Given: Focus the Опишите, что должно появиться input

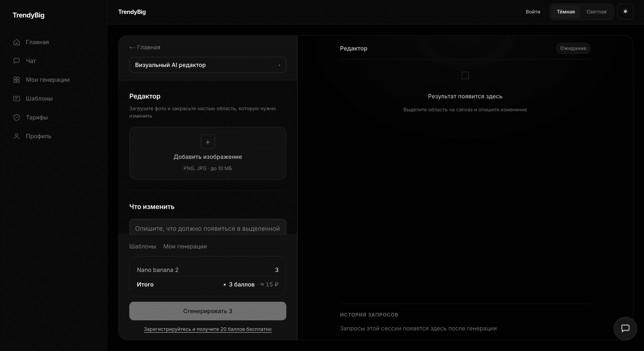Looking at the screenshot, I should pyautogui.click(x=208, y=227).
